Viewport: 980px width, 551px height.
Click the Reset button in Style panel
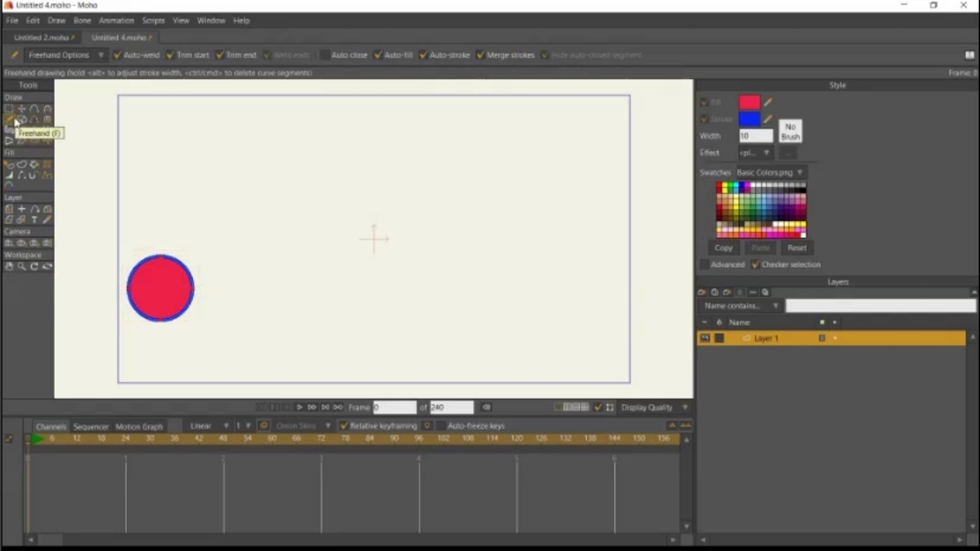796,248
